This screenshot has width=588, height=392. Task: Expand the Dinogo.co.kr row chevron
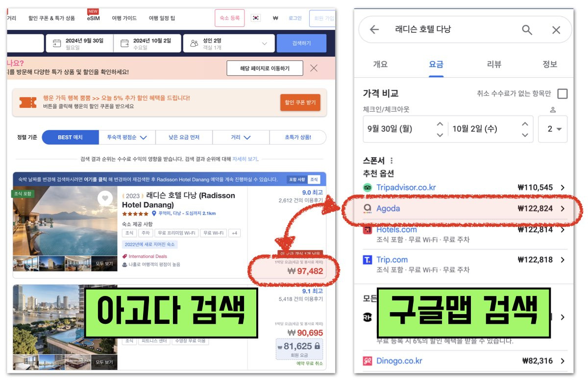[562, 361]
